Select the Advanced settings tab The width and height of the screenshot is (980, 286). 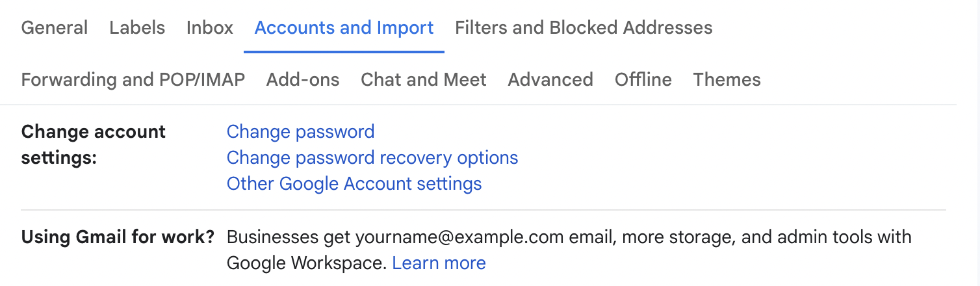(550, 80)
